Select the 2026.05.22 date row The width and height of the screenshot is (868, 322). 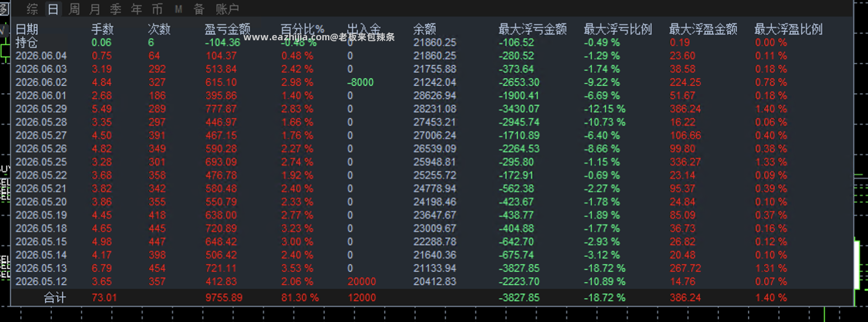41,175
